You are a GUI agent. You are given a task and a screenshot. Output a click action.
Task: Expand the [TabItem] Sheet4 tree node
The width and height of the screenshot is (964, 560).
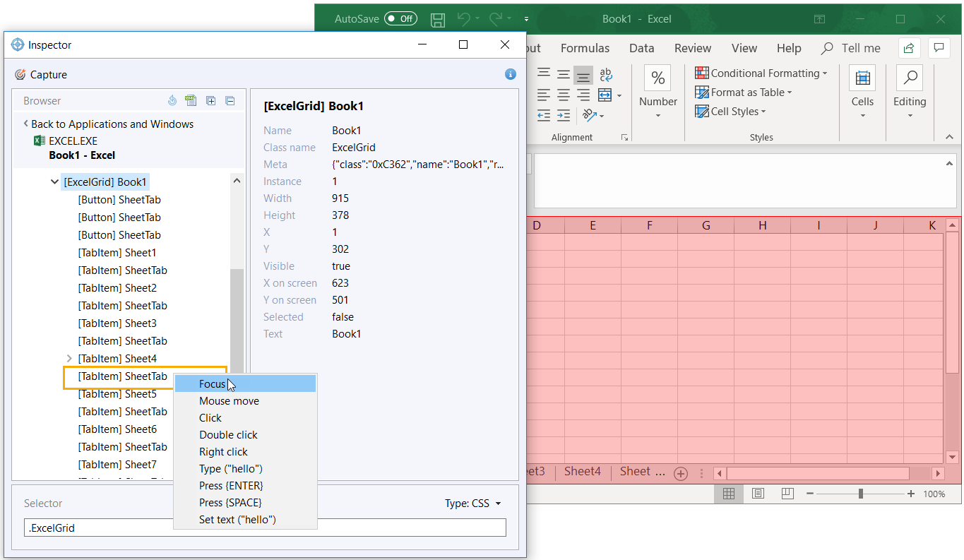pyautogui.click(x=69, y=359)
